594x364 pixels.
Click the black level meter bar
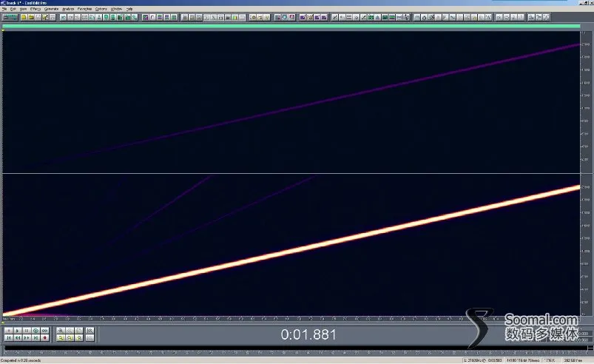point(295,347)
